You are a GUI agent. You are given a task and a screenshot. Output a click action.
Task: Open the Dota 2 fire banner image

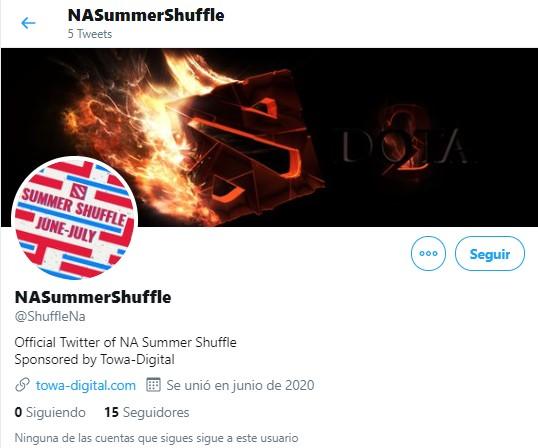[x=269, y=137]
